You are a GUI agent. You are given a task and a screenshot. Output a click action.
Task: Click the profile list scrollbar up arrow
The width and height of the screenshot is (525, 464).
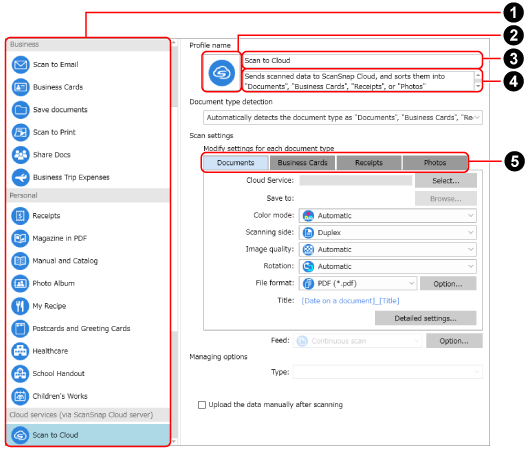[x=173, y=43]
